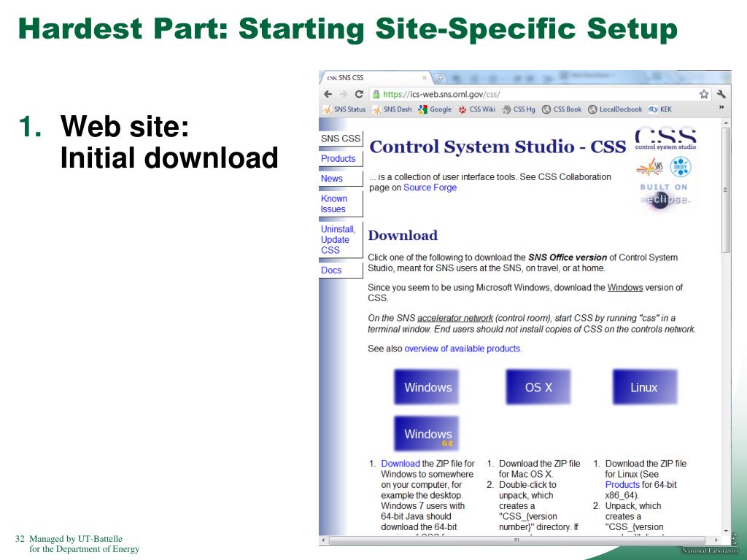
Task: Click the SNS logo image
Action: click(649, 168)
